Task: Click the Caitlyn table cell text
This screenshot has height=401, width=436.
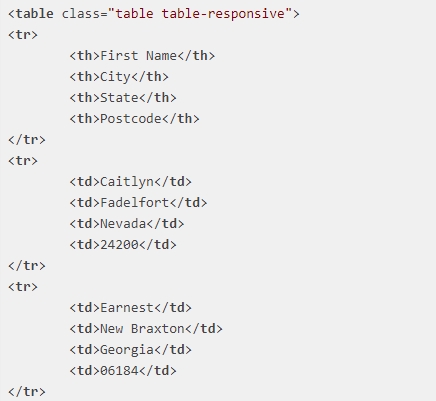Action: point(127,182)
